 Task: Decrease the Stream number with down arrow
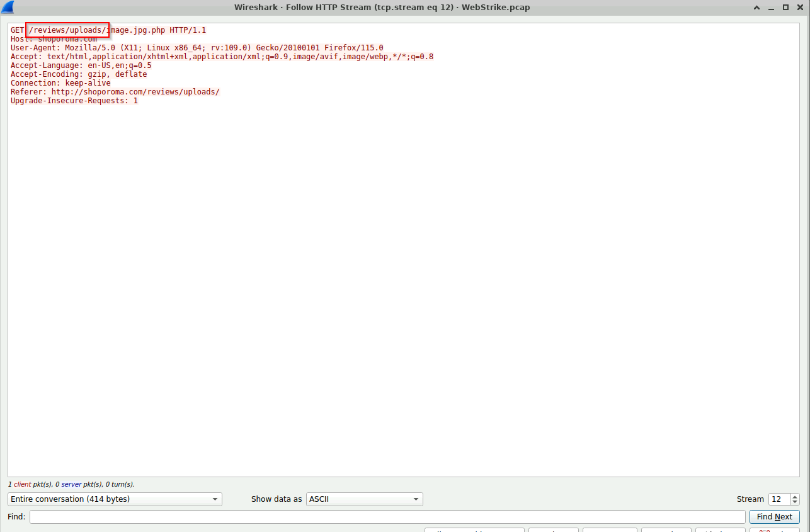tap(795, 502)
